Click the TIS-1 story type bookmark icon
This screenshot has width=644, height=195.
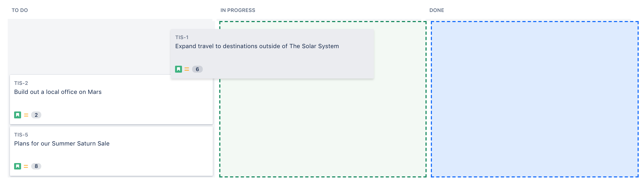tap(178, 69)
